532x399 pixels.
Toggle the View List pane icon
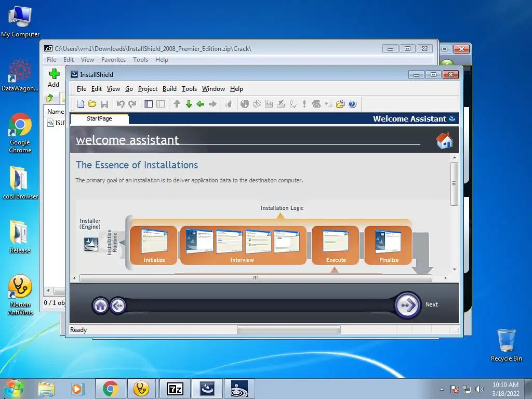tap(149, 104)
